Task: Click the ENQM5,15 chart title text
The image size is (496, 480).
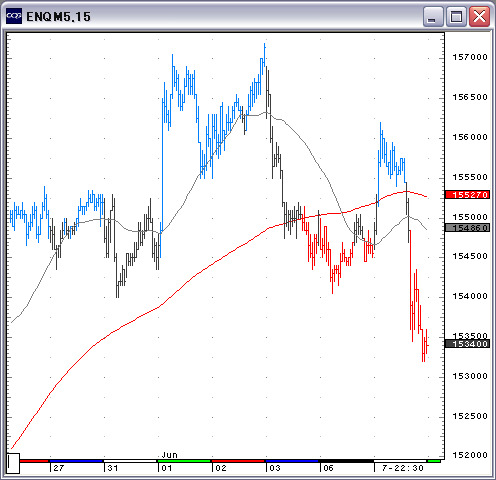Action: pos(58,17)
